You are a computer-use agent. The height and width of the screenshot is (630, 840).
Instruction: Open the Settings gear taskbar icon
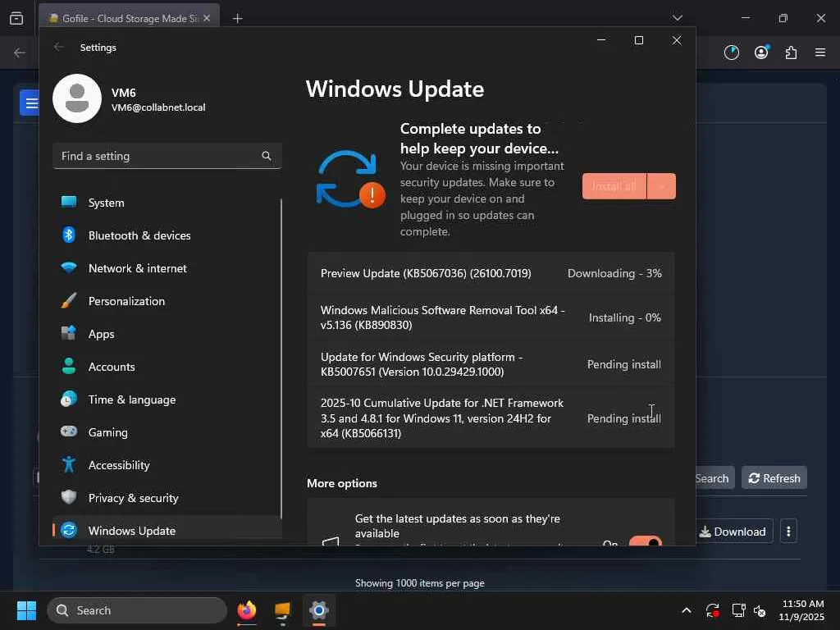(319, 610)
